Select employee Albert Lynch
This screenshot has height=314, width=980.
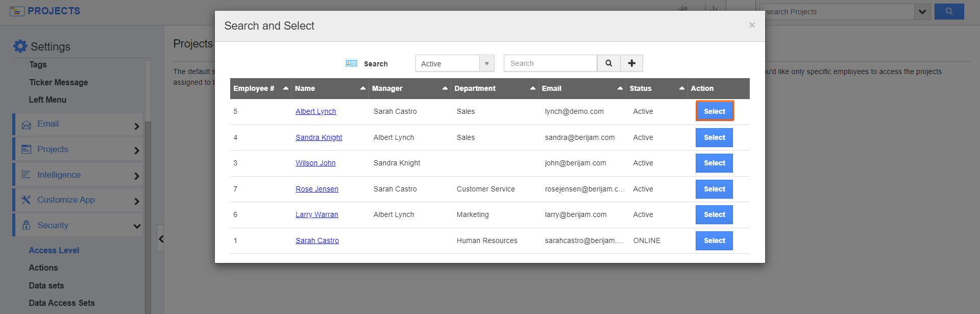click(714, 111)
